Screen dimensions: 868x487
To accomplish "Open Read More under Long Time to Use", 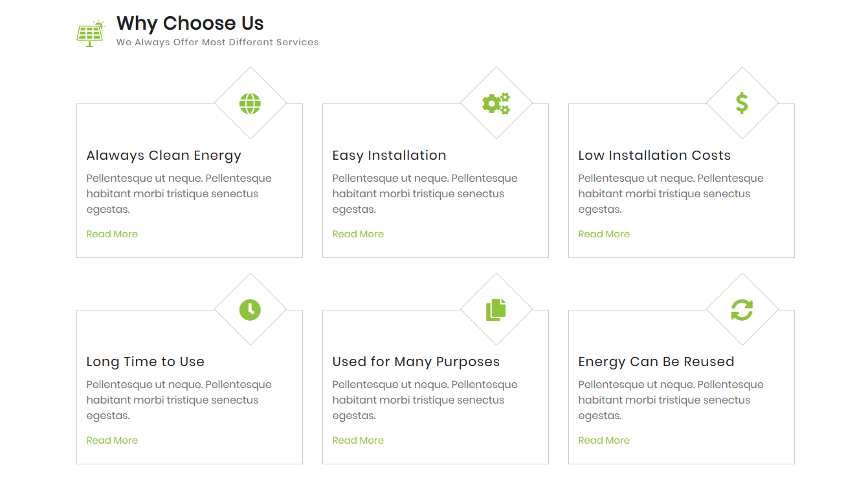I will [x=112, y=440].
